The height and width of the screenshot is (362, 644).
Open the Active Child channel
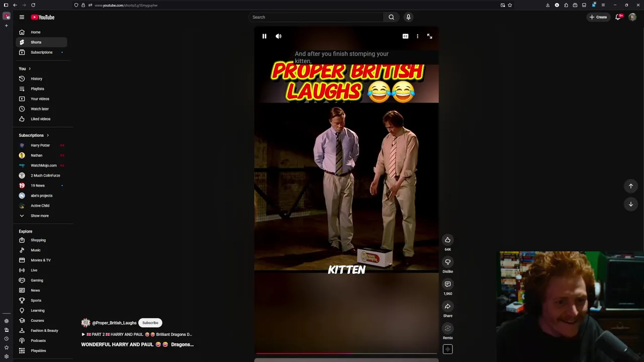click(x=42, y=206)
